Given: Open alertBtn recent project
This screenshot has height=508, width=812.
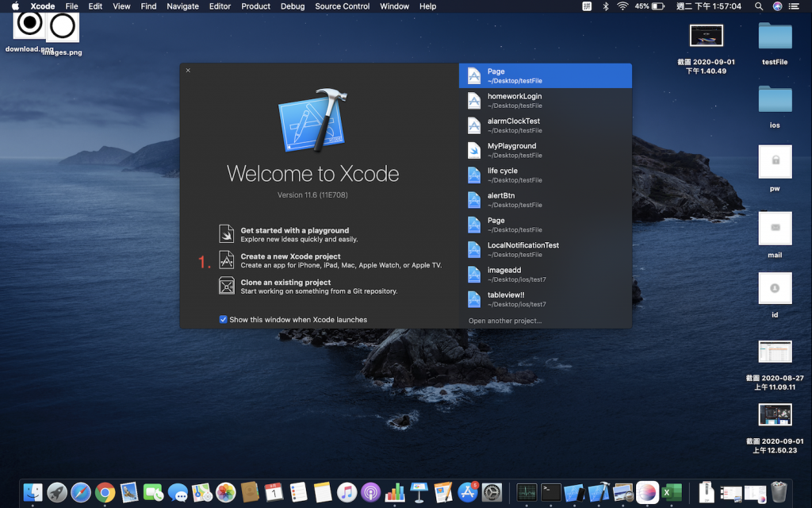Looking at the screenshot, I should coord(546,200).
